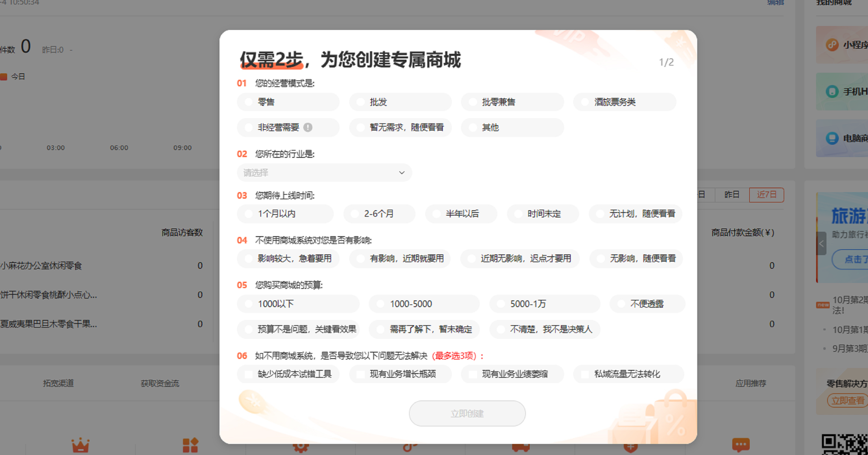Viewport: 868px width, 455px height.
Task: Click the crown icon at bottom
Action: [80, 445]
